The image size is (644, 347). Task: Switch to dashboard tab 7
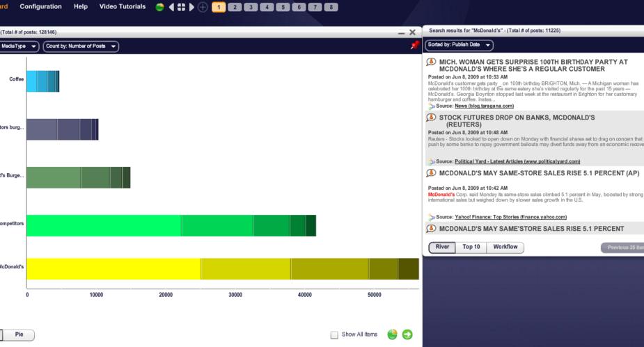315,7
